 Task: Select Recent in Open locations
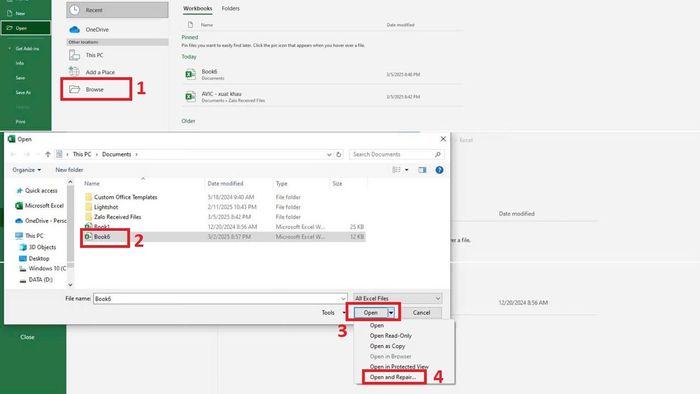[x=117, y=10]
